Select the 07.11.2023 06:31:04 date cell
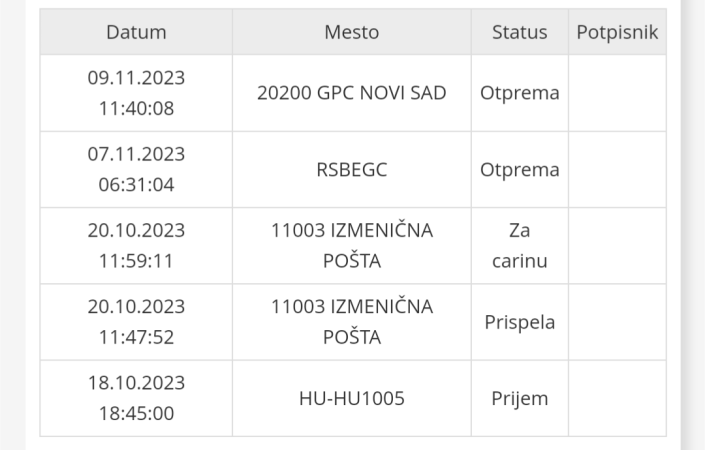The image size is (705, 450). click(136, 170)
